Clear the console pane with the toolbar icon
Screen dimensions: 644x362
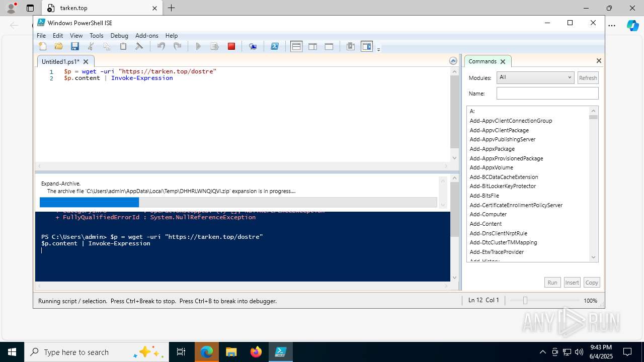pos(139,46)
